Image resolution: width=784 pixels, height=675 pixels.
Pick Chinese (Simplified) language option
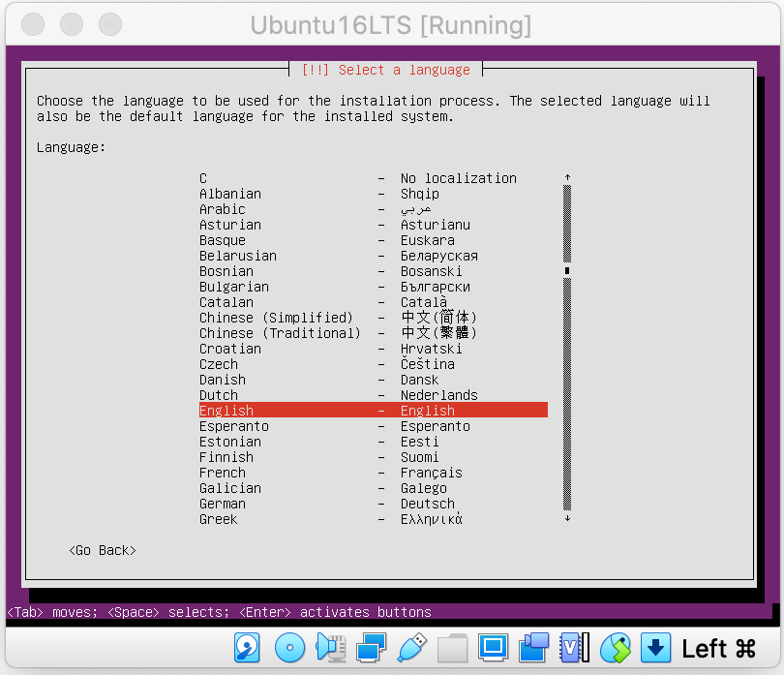(373, 318)
